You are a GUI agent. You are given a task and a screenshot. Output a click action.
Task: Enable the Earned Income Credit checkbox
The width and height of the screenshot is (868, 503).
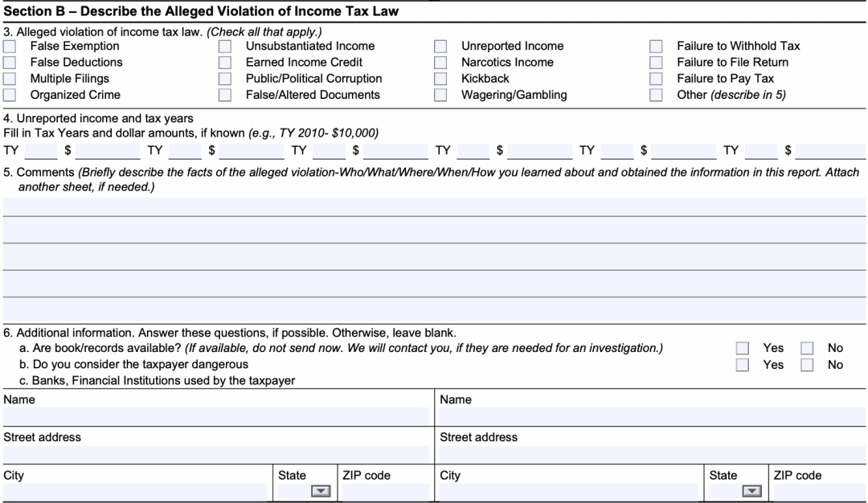(225, 63)
